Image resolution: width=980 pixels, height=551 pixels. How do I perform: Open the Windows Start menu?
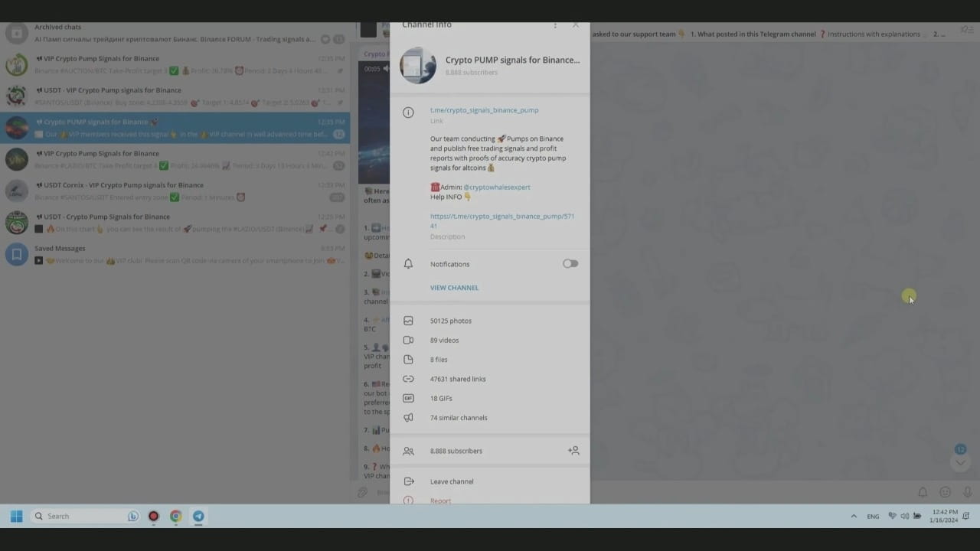coord(17,516)
